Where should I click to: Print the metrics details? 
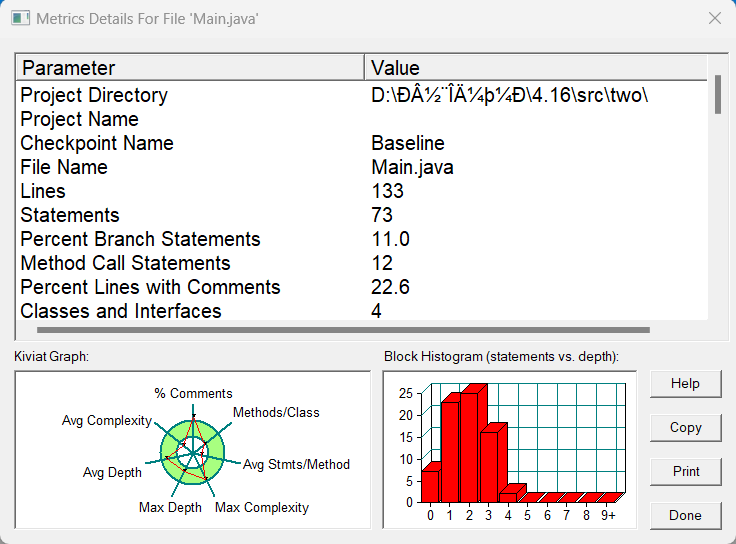[685, 471]
